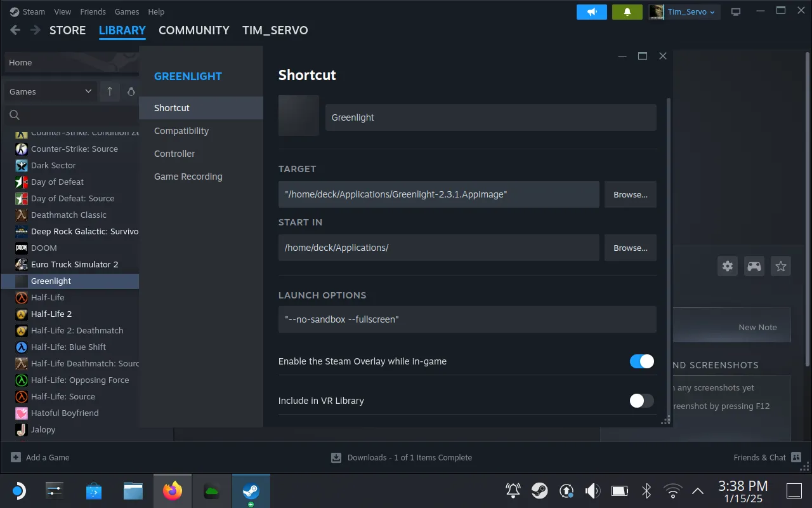Click inside the Launch Options field
The image size is (812, 508).
pos(468,319)
